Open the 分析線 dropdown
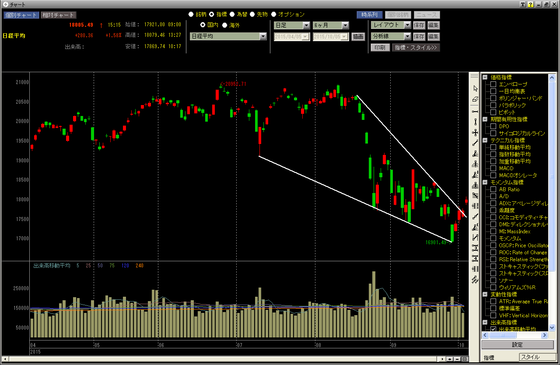Screen dimensions: 560x365 click(x=407, y=36)
